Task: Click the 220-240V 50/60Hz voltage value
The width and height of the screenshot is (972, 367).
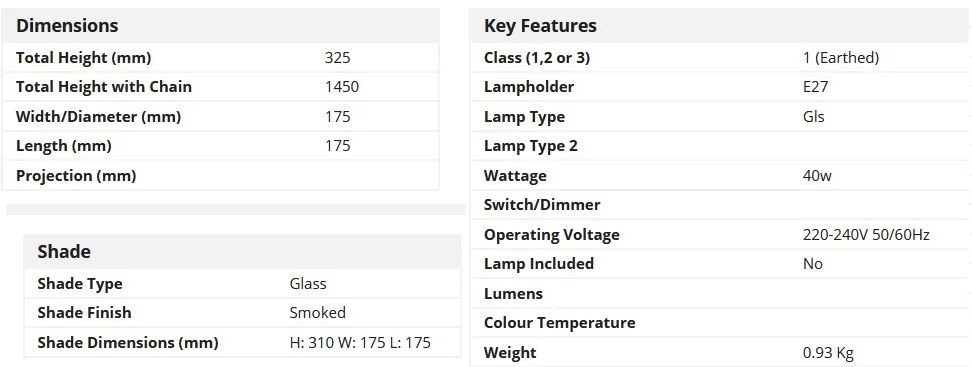Action: (866, 235)
